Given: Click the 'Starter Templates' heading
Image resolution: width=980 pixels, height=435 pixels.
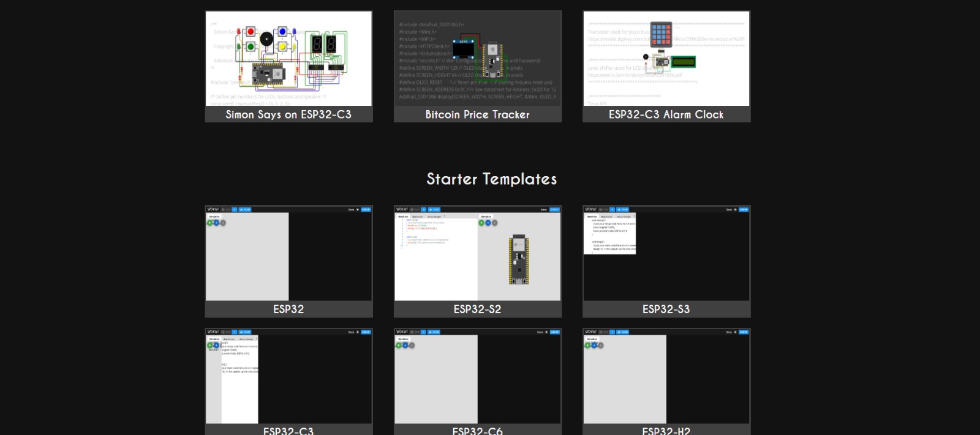Looking at the screenshot, I should [492, 179].
